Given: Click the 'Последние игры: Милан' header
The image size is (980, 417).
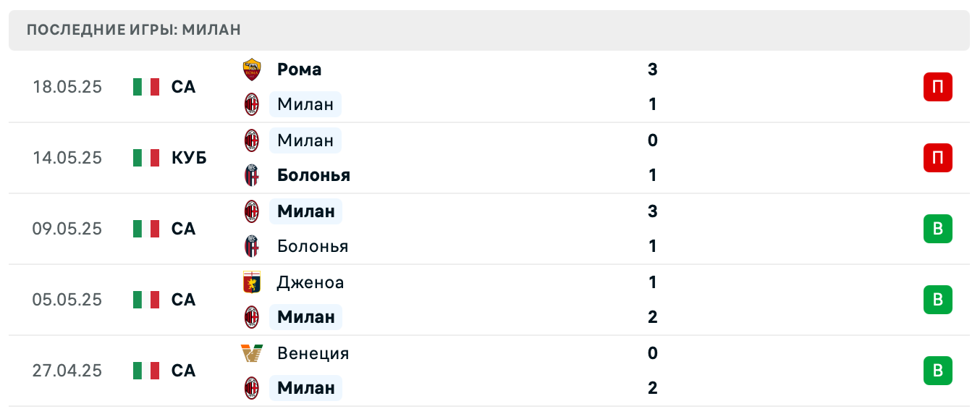Looking at the screenshot, I should tap(134, 30).
